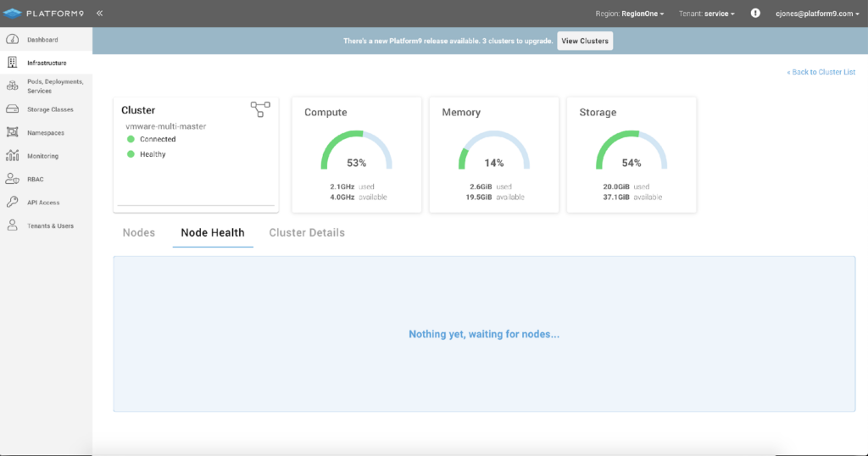Collapse the sidebar with double chevron

pos(100,14)
